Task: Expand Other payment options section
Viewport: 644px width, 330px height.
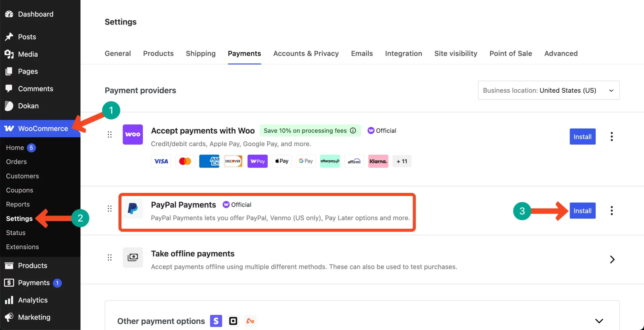Action: [x=599, y=321]
